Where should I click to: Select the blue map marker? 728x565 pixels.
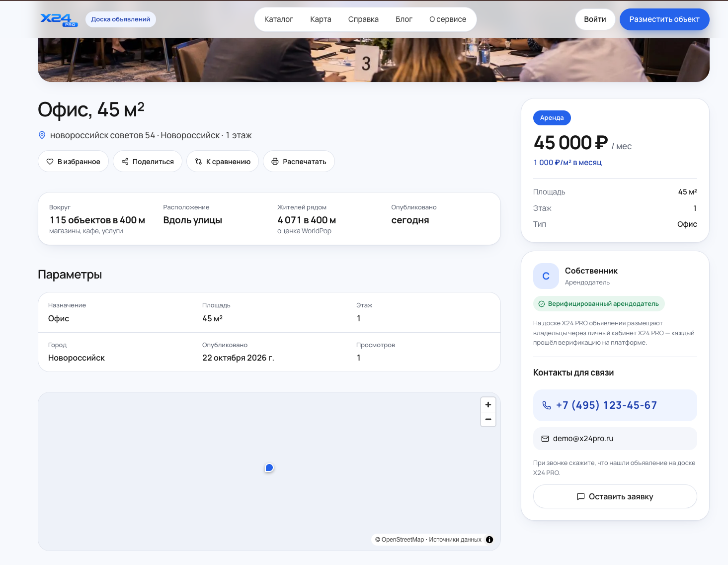coord(269,468)
